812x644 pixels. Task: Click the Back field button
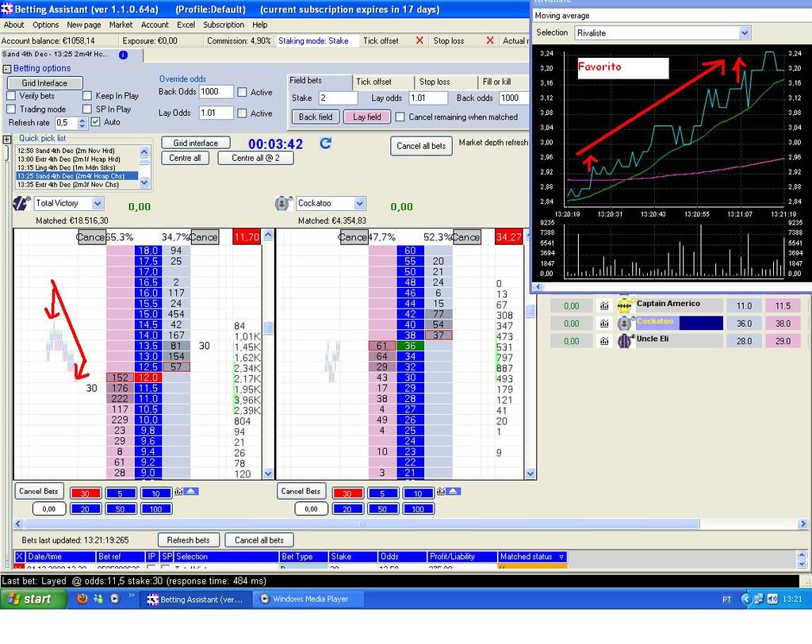(316, 117)
